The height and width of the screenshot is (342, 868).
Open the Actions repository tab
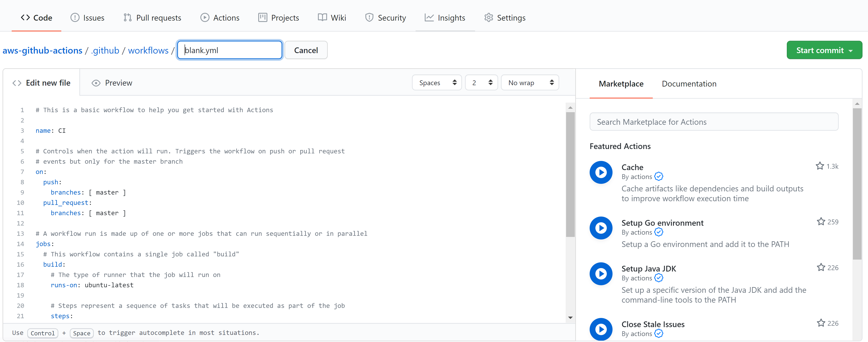pyautogui.click(x=220, y=18)
